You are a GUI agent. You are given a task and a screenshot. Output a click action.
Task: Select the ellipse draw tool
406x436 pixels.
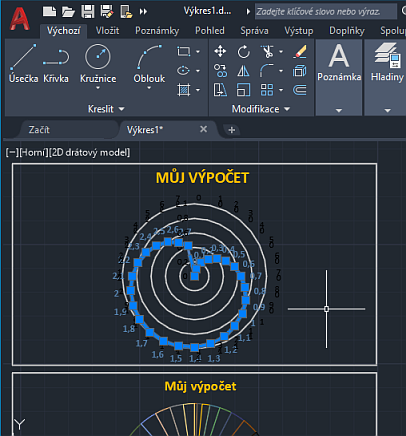183,71
